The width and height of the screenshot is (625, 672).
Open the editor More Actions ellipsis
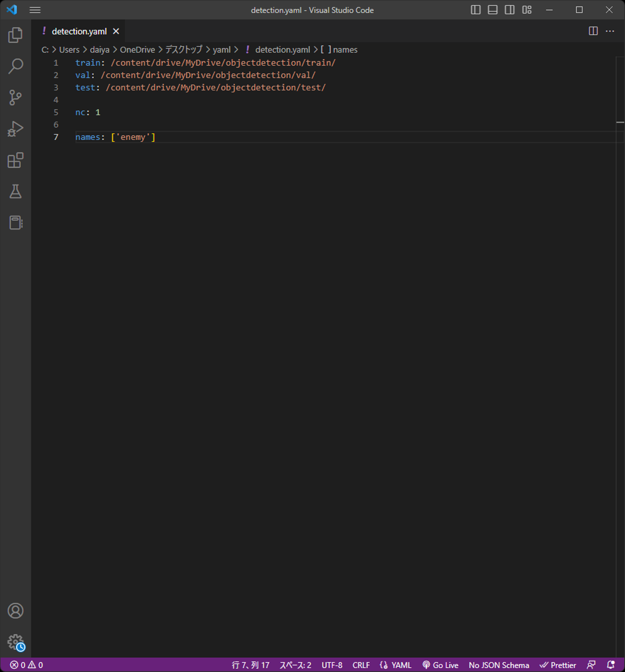[x=610, y=31]
